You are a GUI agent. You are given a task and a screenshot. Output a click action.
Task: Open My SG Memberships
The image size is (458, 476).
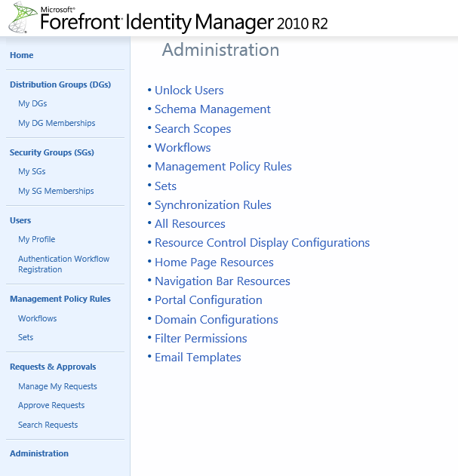coord(56,191)
